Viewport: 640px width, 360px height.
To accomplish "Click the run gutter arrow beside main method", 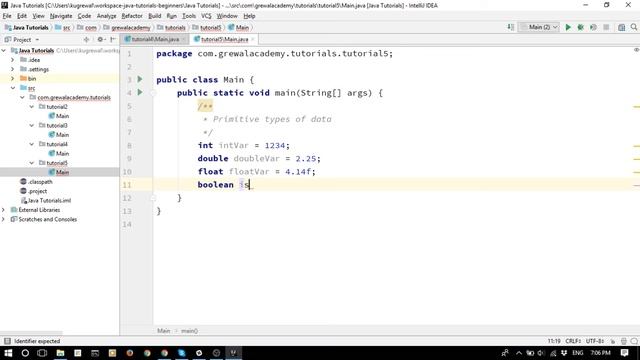I will pyautogui.click(x=140, y=92).
